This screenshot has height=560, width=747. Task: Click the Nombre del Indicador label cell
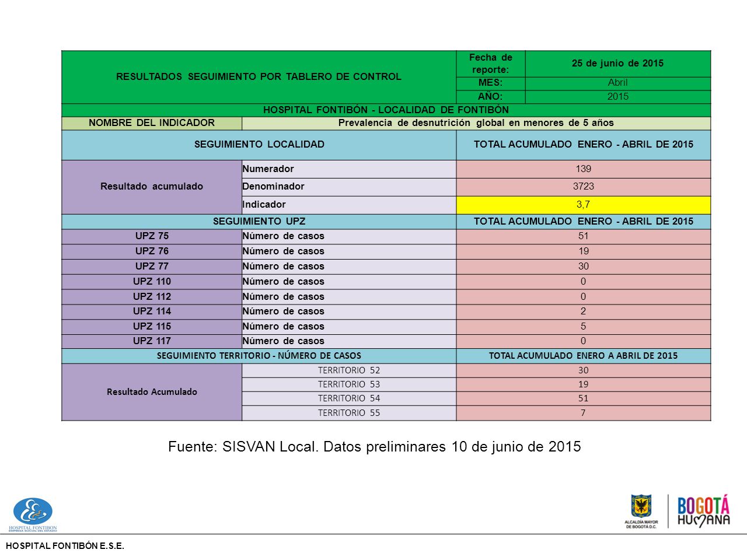tap(152, 123)
